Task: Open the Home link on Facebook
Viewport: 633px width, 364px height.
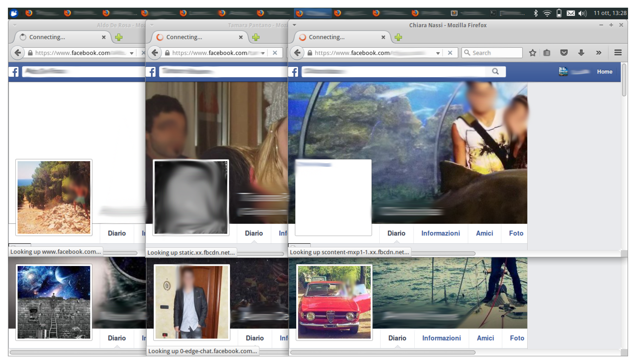Action: (x=605, y=72)
